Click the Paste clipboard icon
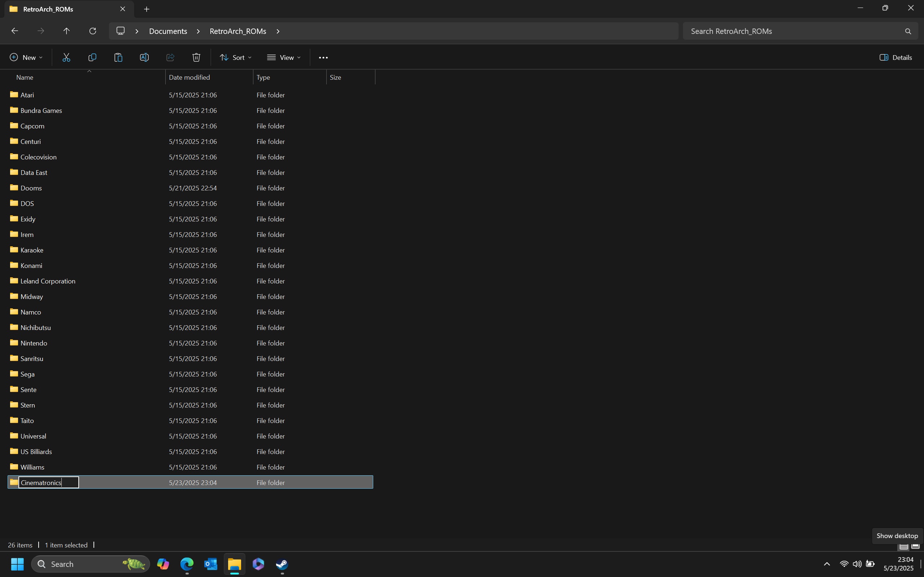The image size is (924, 577). (118, 57)
